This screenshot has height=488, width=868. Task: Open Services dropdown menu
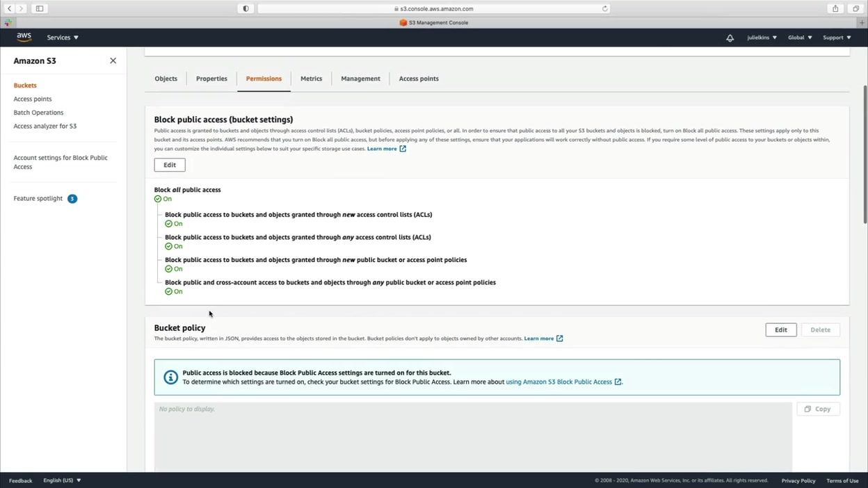coord(63,38)
